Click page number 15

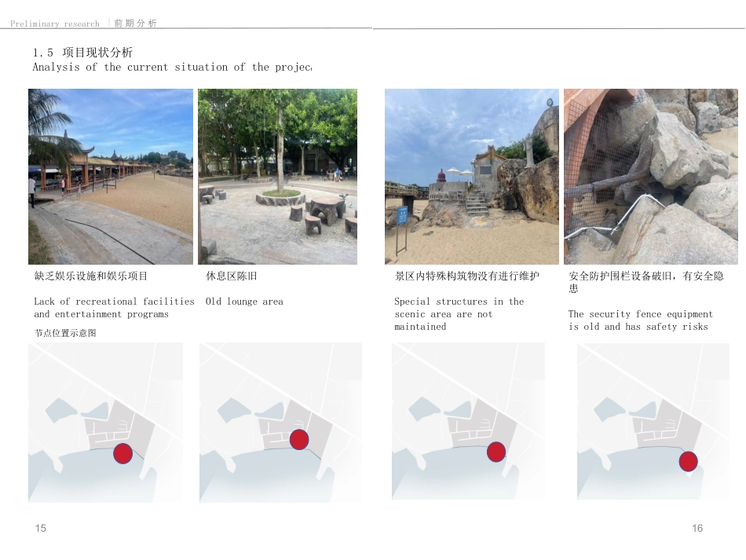[40, 528]
